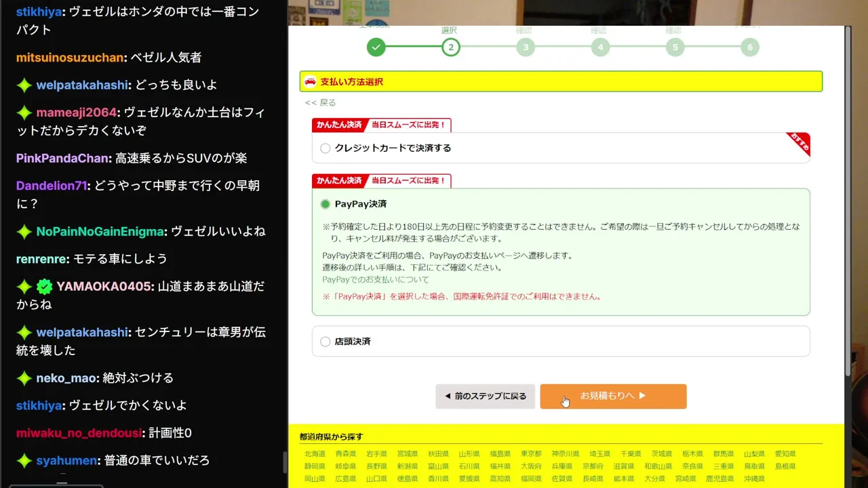
Task: Open the PayPayでのお支払いについて link
Action: pos(376,279)
